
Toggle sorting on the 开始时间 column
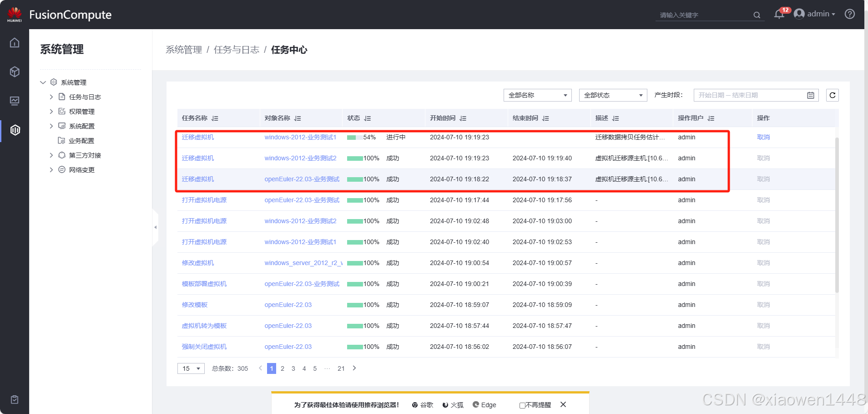tap(464, 118)
